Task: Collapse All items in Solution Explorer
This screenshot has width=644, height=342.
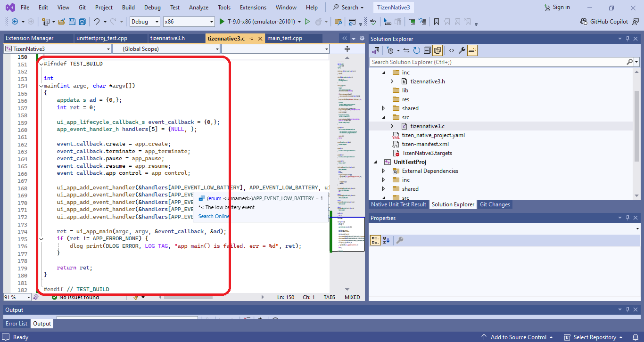Action: coord(427,50)
